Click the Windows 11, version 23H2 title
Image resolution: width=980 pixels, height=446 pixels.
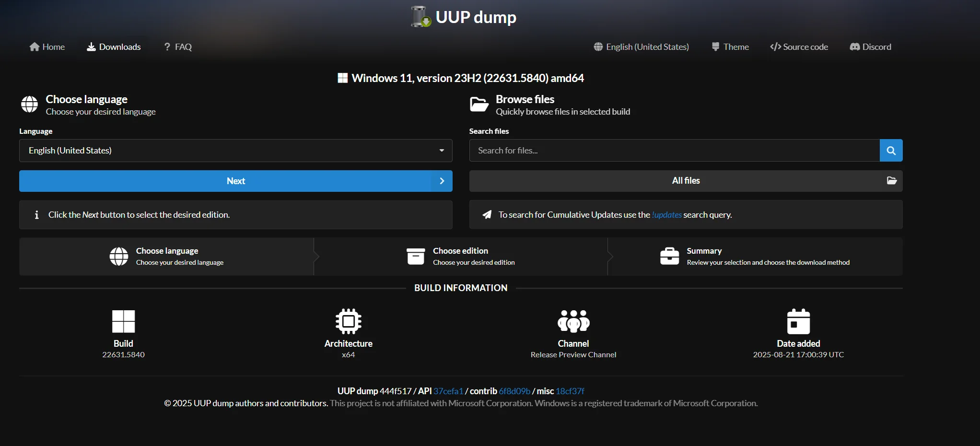coord(467,78)
